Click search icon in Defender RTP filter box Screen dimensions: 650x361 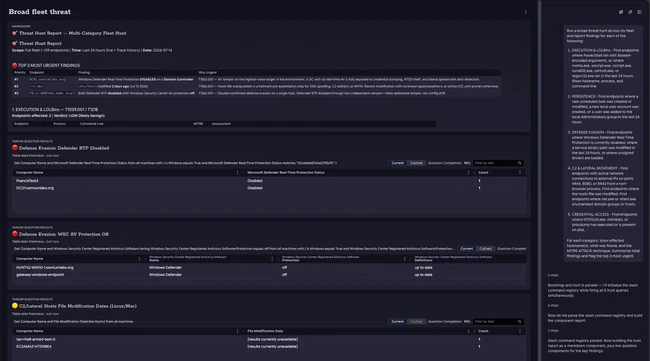(519, 163)
